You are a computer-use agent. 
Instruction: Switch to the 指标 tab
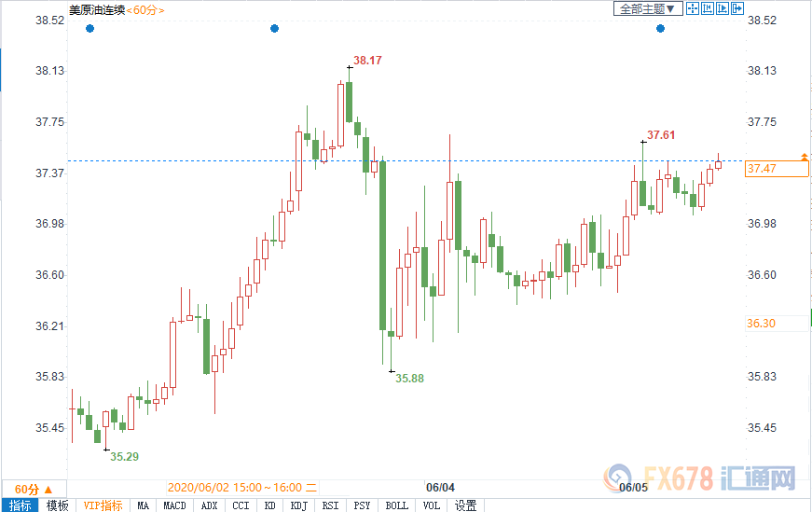point(20,505)
